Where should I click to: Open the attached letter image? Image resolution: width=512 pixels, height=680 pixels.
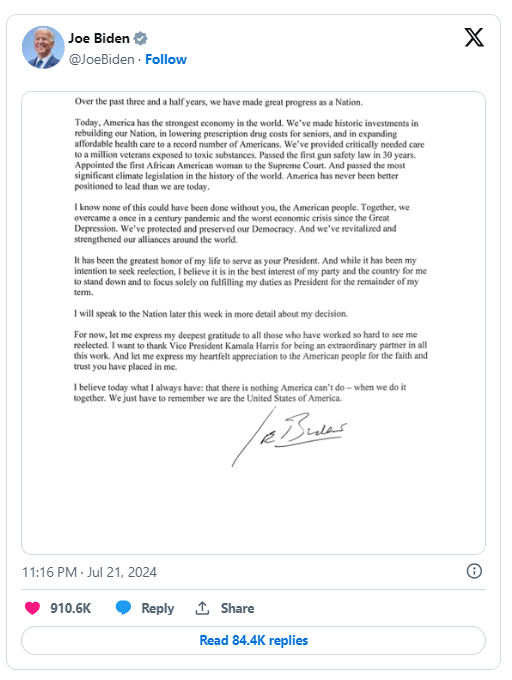coord(253,323)
